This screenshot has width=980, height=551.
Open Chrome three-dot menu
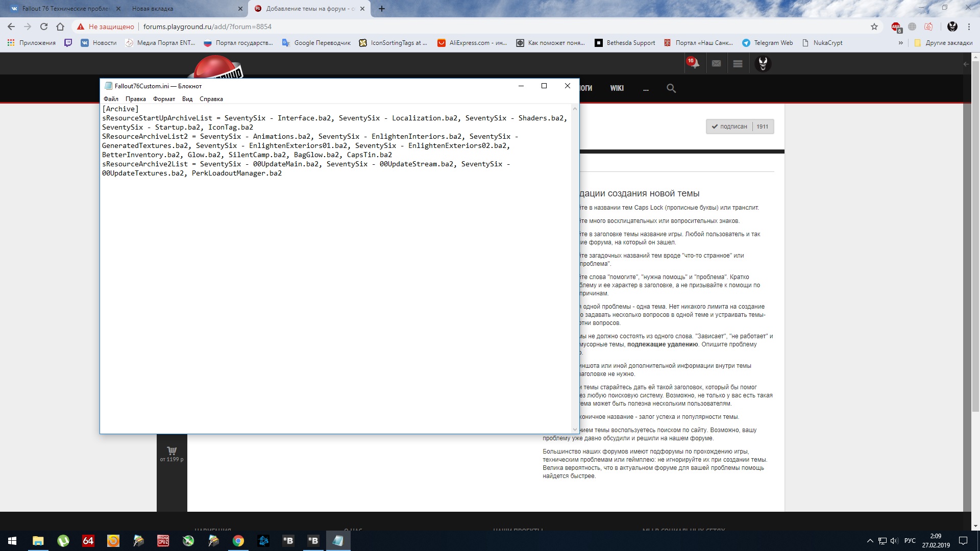tap(969, 27)
